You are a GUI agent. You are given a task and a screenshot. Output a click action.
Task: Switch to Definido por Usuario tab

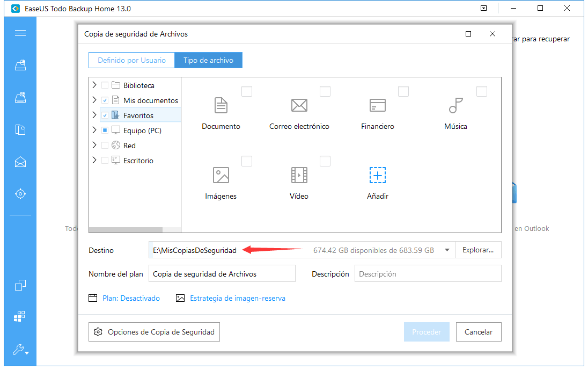coord(131,60)
